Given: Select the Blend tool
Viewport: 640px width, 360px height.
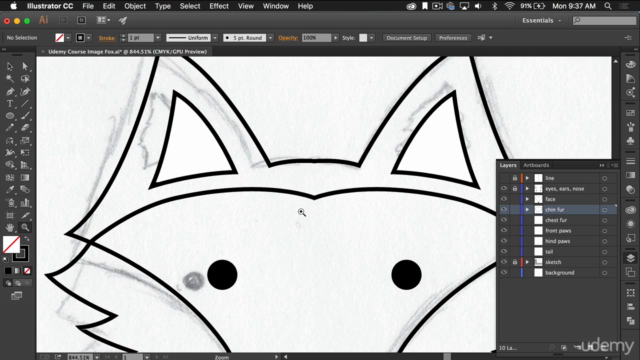Looking at the screenshot, I should [x=25, y=190].
